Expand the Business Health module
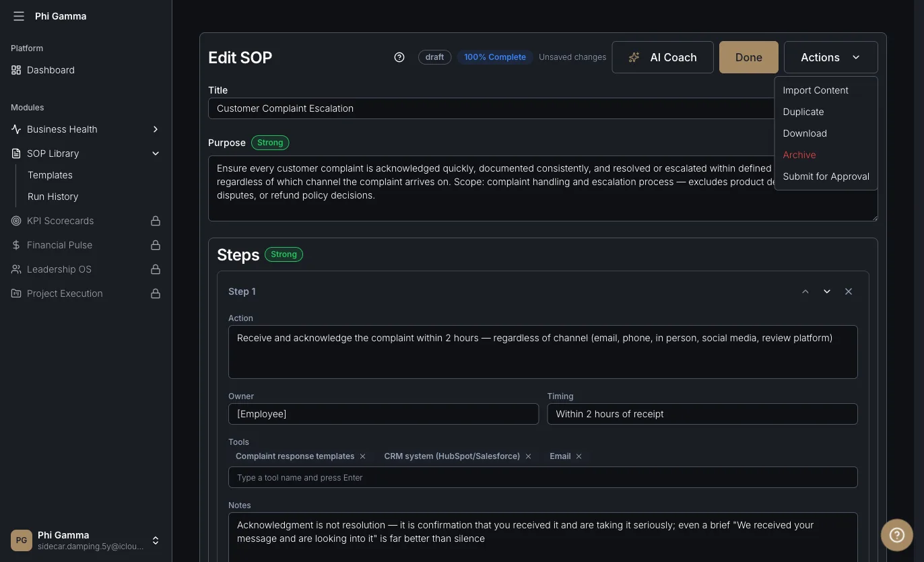The width and height of the screenshot is (924, 562). click(x=156, y=129)
